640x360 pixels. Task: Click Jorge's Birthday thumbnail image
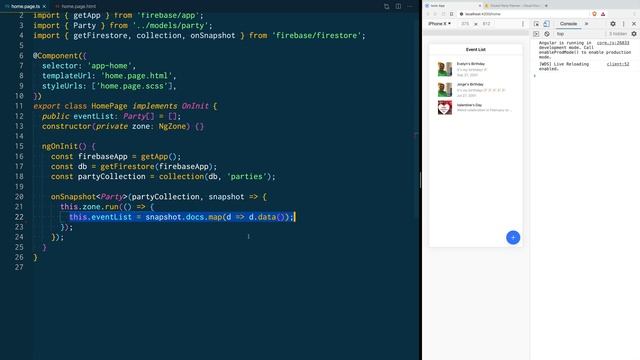tap(445, 89)
